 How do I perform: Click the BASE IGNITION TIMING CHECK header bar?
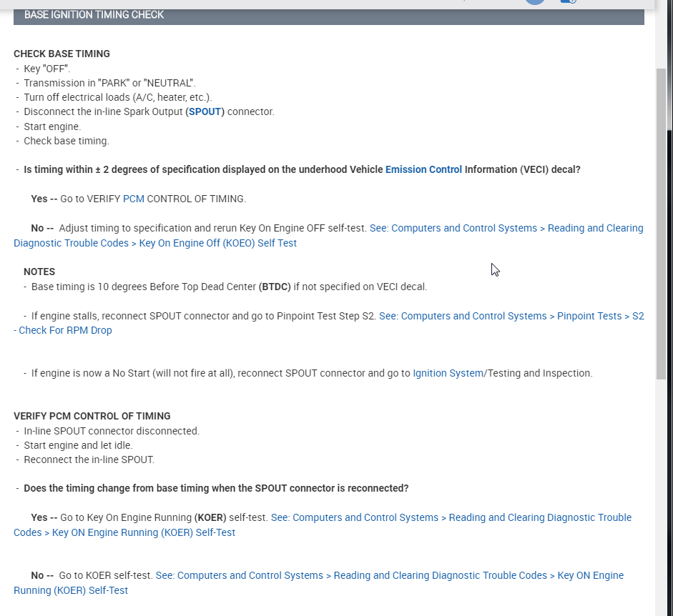[328, 15]
